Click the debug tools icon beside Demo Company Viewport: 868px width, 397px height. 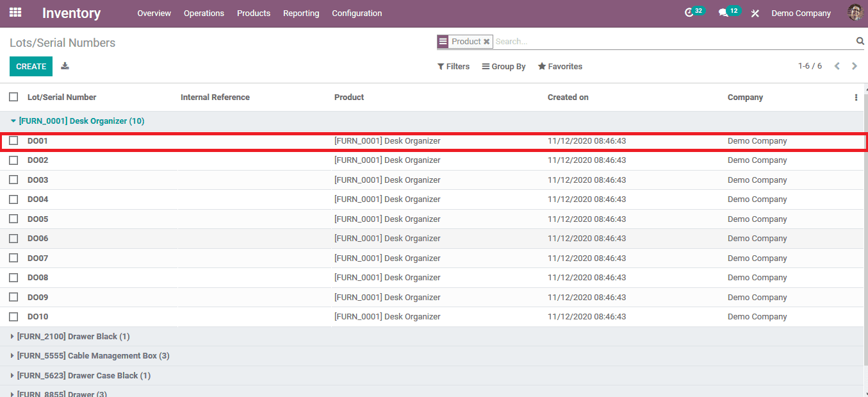[x=755, y=13]
